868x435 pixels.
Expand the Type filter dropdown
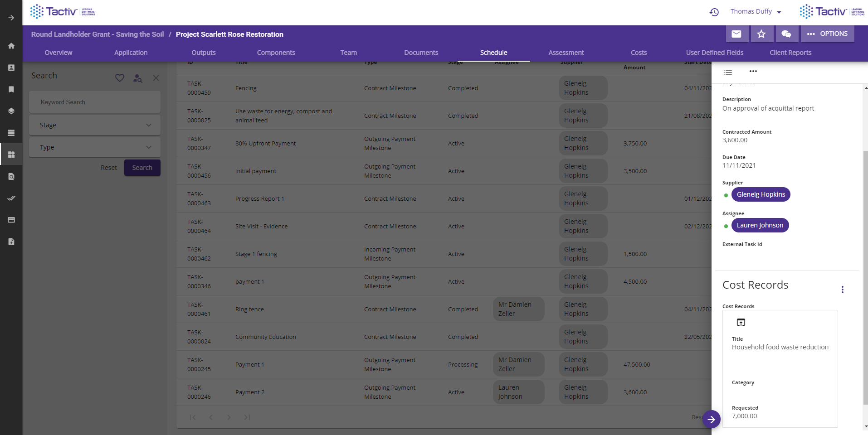(x=149, y=147)
